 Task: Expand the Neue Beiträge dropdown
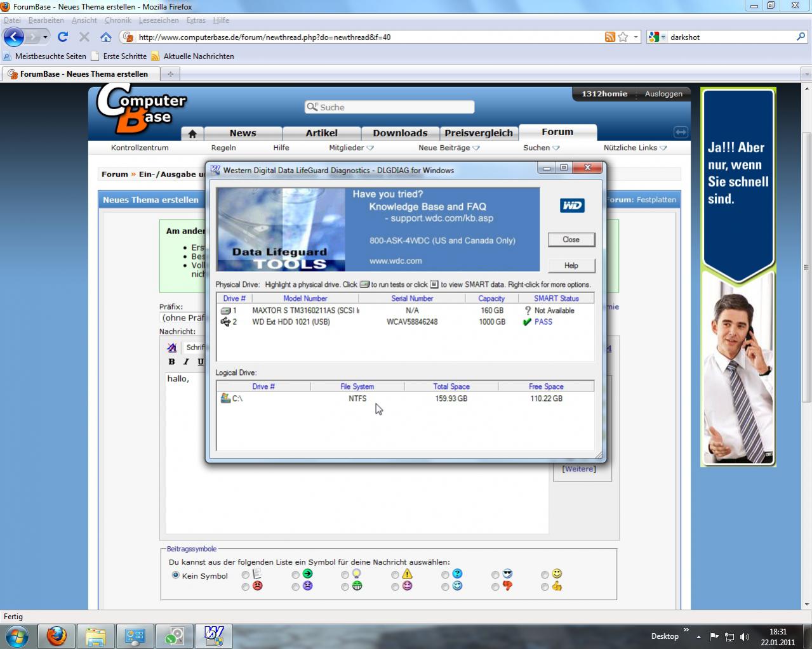point(449,148)
